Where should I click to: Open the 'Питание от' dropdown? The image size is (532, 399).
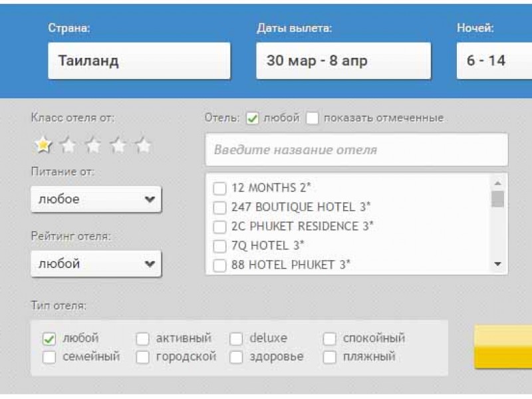(x=96, y=199)
